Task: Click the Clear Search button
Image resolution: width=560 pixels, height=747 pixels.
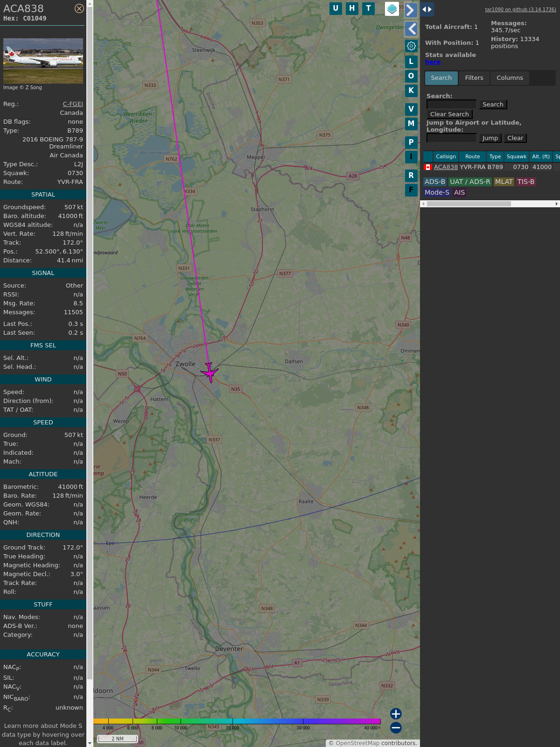Action: 449,114
